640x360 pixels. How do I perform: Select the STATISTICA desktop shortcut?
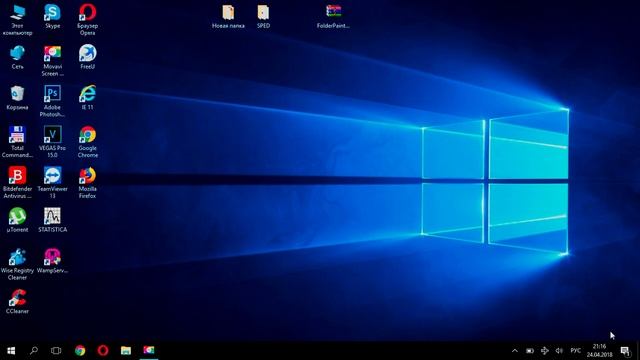[x=52, y=220]
